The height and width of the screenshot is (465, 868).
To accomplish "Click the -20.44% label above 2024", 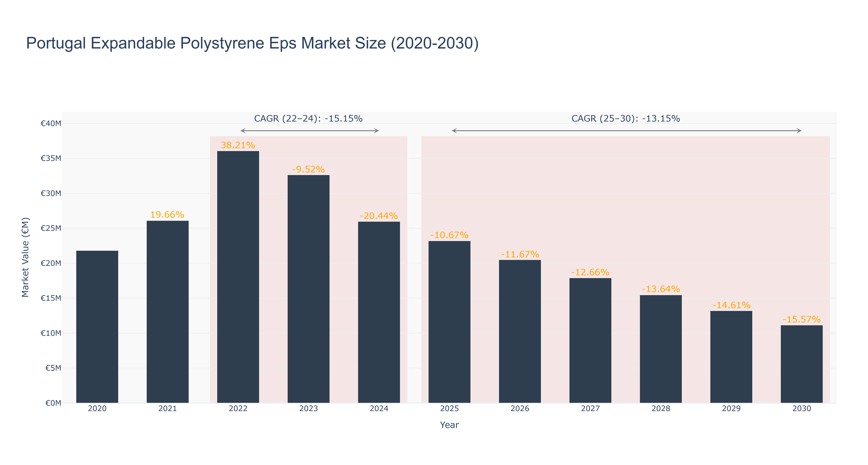I will [379, 216].
